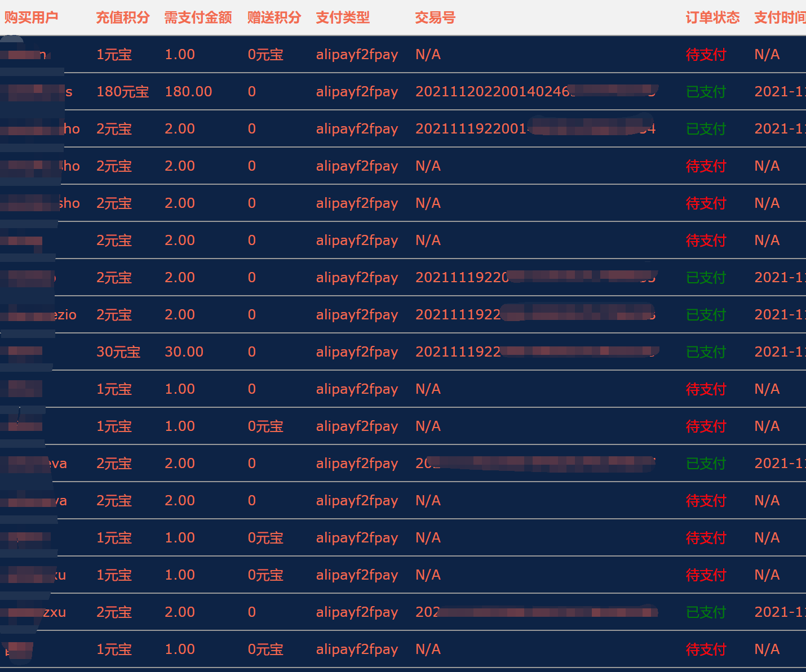This screenshot has height=672, width=806.
Task: Click 已支付 status in the 180元宝 row
Action: click(706, 92)
